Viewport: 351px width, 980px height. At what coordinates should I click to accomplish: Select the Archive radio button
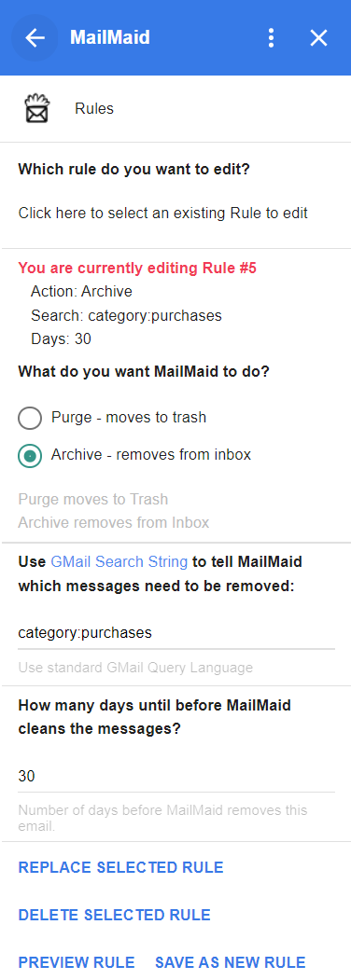(30, 456)
